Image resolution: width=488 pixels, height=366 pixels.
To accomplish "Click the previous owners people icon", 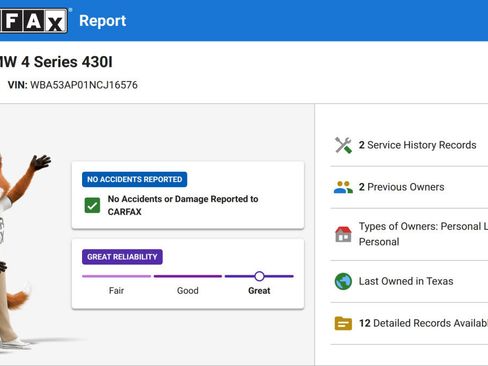I will (343, 187).
